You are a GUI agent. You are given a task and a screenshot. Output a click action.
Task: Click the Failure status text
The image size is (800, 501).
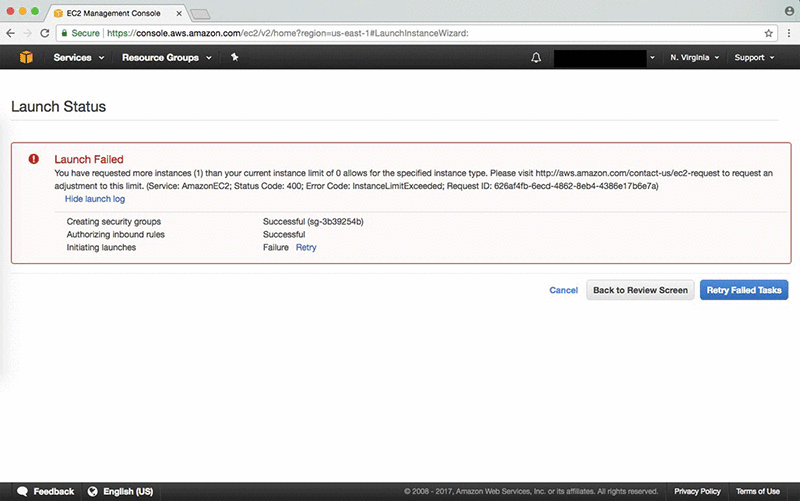[x=276, y=247]
